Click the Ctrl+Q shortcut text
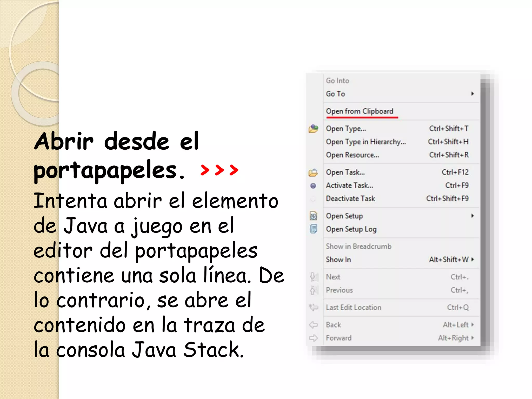 (x=458, y=308)
